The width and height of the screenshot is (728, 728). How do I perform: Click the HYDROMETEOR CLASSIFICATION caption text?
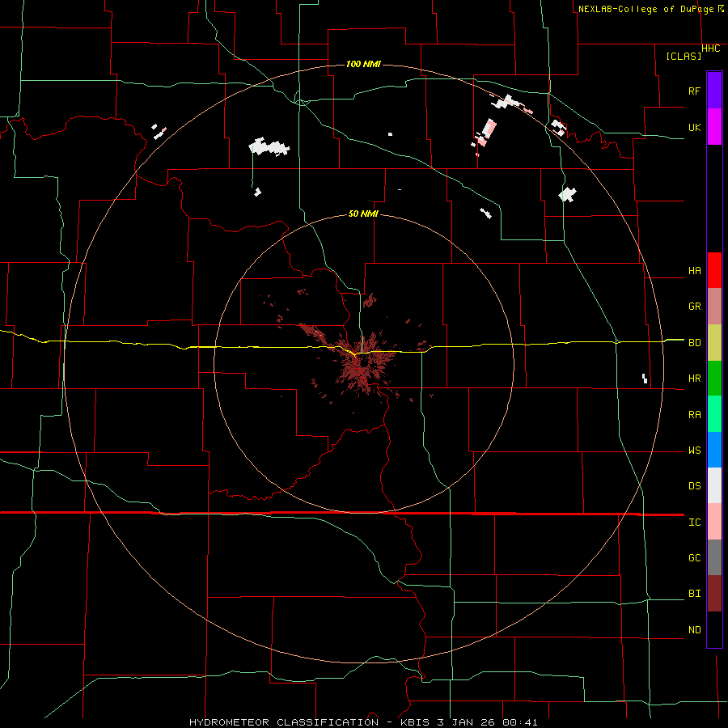pos(284,722)
